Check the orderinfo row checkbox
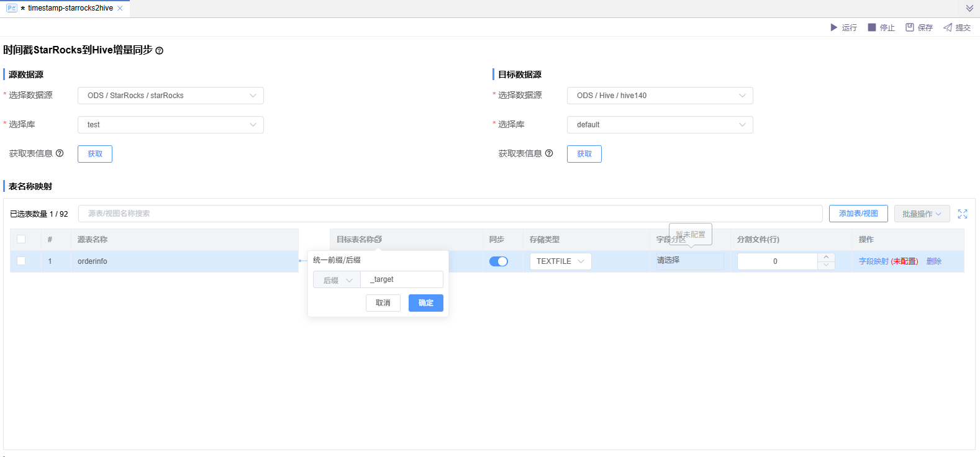 tap(21, 261)
